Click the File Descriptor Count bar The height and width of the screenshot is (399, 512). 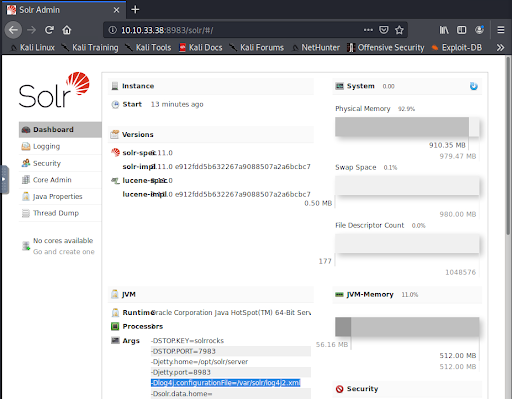click(x=407, y=243)
